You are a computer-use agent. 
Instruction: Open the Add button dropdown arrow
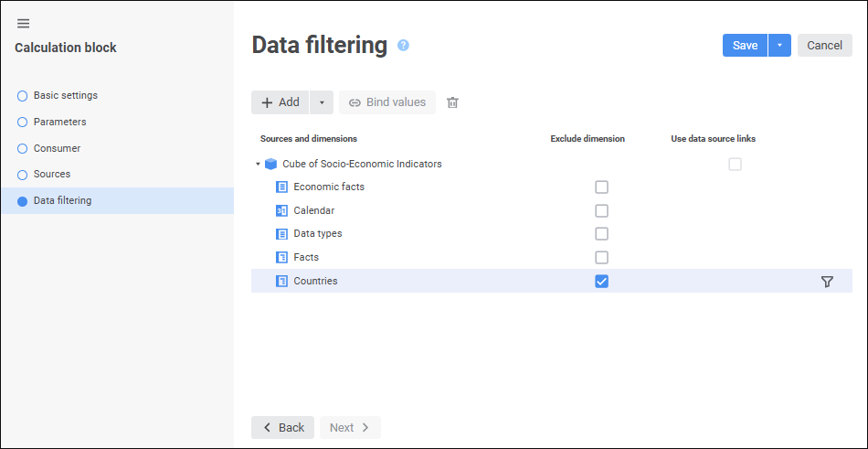coord(322,102)
